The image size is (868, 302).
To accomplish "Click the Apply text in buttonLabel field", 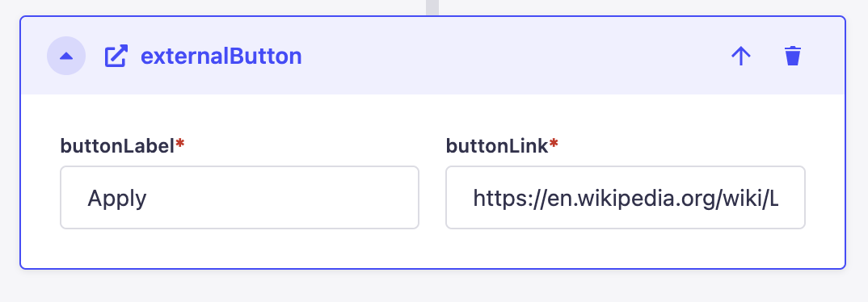I will 117,199.
